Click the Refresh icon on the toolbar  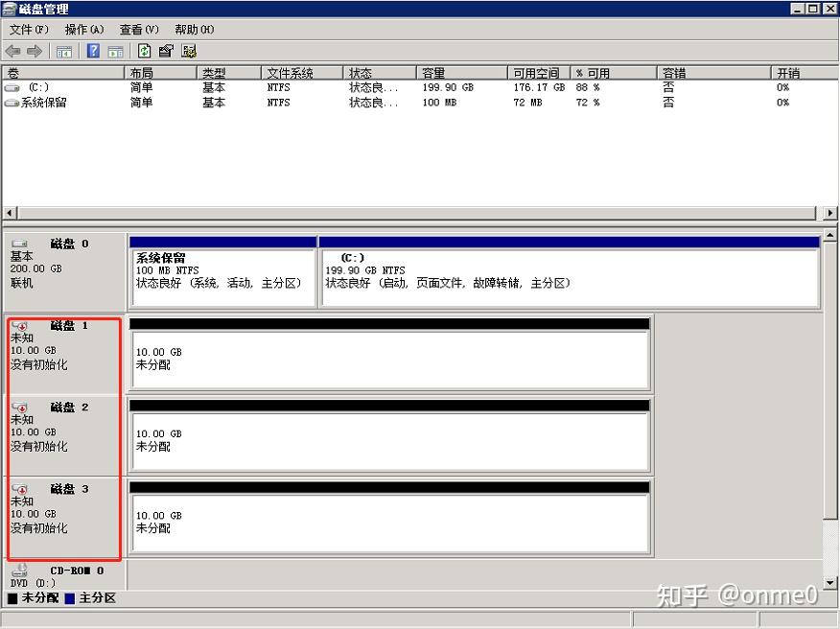[x=143, y=50]
